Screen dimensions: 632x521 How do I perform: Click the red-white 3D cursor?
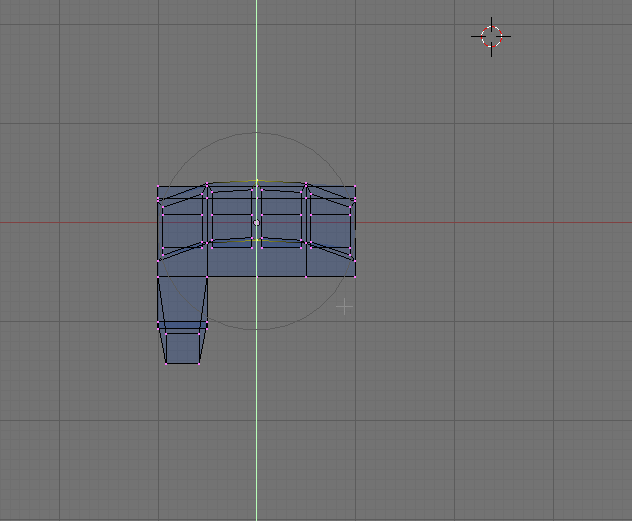click(491, 37)
